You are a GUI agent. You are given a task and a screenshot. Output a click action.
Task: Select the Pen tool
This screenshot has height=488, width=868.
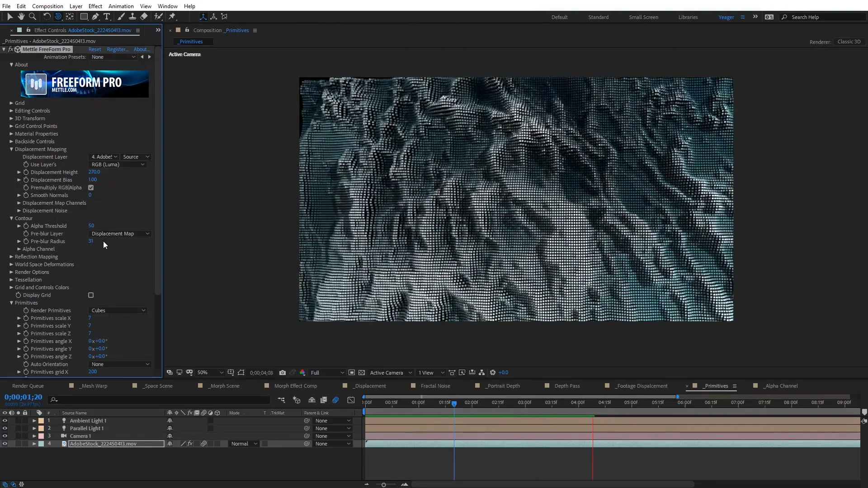click(x=95, y=17)
